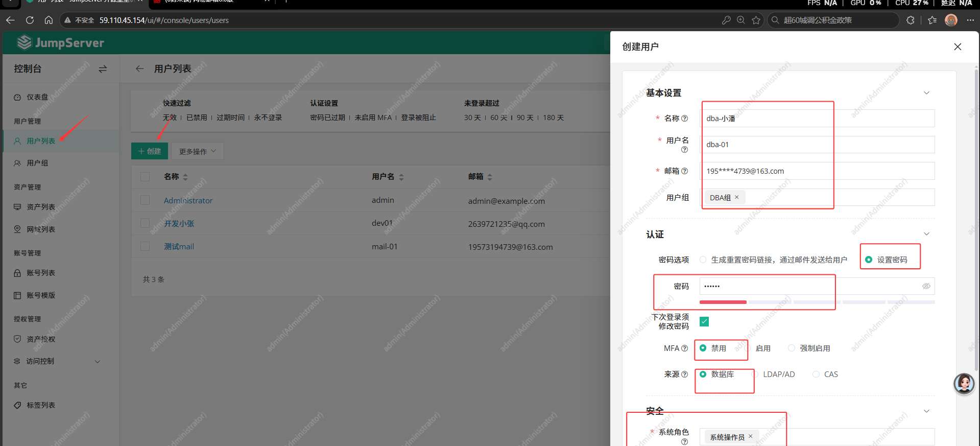Check the Administrator row checkbox
Screen dimensions: 980x446
(x=145, y=200)
